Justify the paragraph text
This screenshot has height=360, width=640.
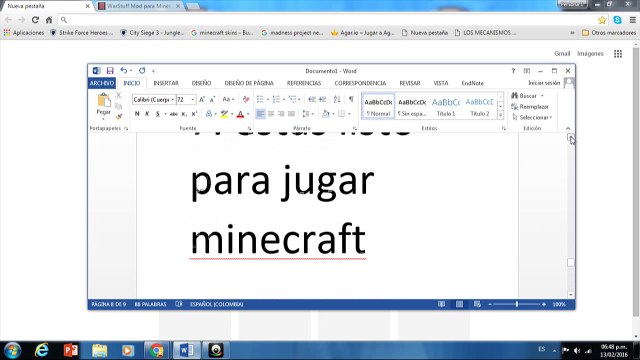coord(291,114)
